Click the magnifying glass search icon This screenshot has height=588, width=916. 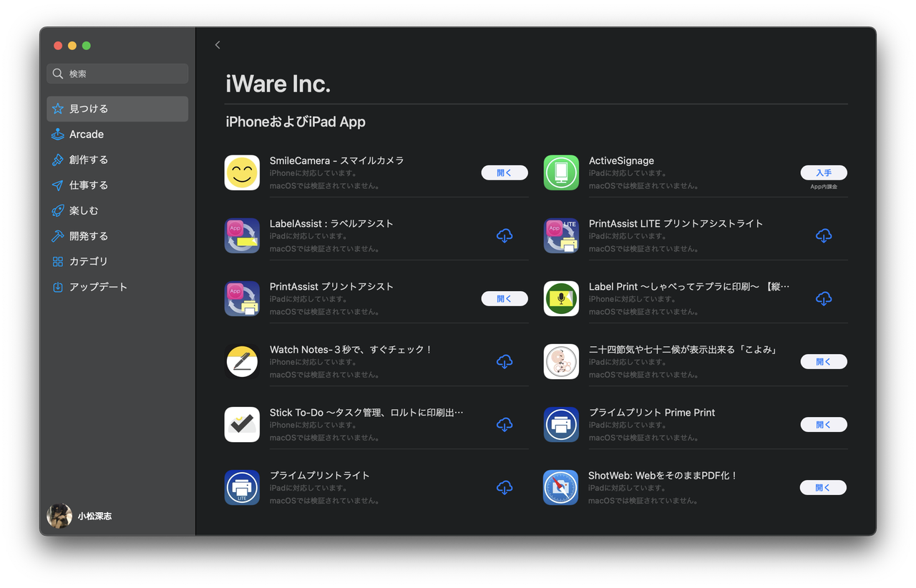tap(58, 74)
